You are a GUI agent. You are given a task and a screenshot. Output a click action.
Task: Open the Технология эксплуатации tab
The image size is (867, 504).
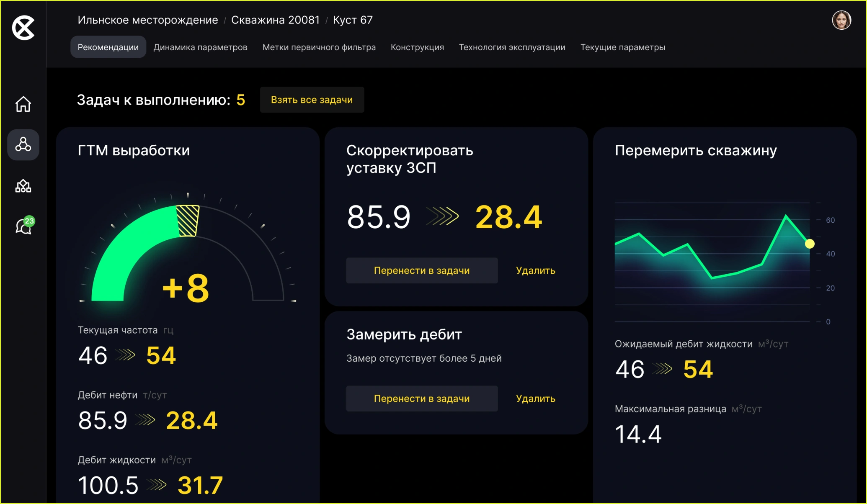tap(512, 47)
